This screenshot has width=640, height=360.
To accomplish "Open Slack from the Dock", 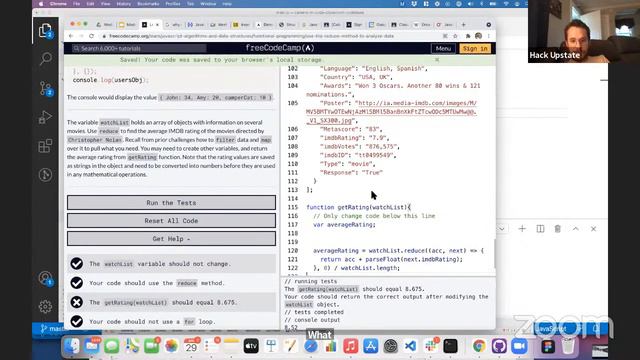I will point(431,346).
